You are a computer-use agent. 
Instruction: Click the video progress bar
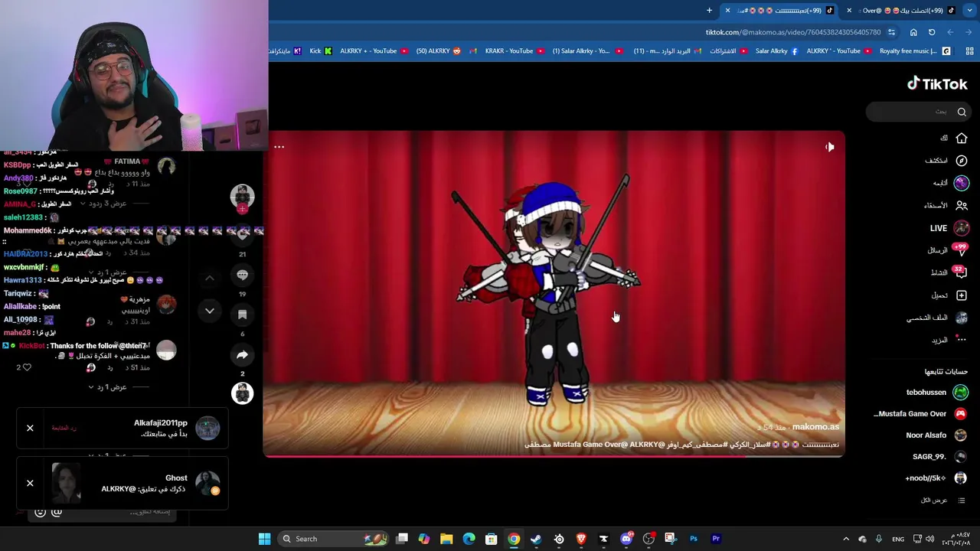tap(554, 456)
